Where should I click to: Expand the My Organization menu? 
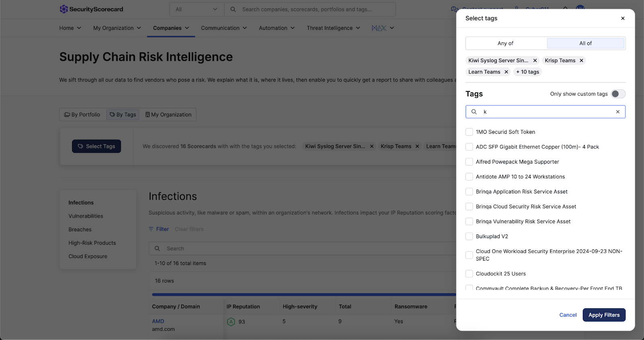tap(117, 28)
